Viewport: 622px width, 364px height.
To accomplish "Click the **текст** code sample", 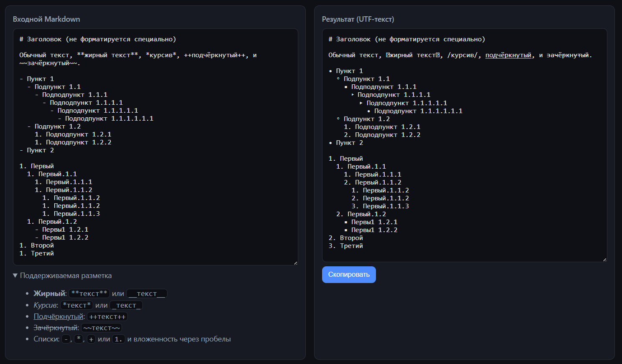I will [x=89, y=293].
